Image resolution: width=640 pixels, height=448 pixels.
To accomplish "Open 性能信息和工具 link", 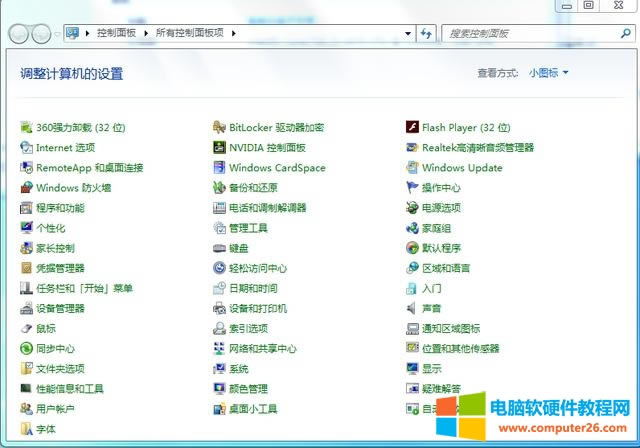I will tap(70, 388).
